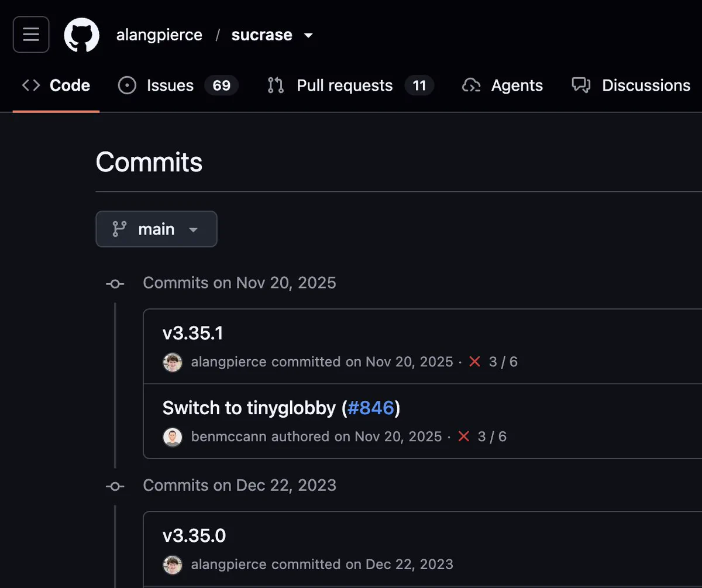Screen dimensions: 702x588
Task: Show failed checks for the v3.35.1 commit
Action: [474, 362]
